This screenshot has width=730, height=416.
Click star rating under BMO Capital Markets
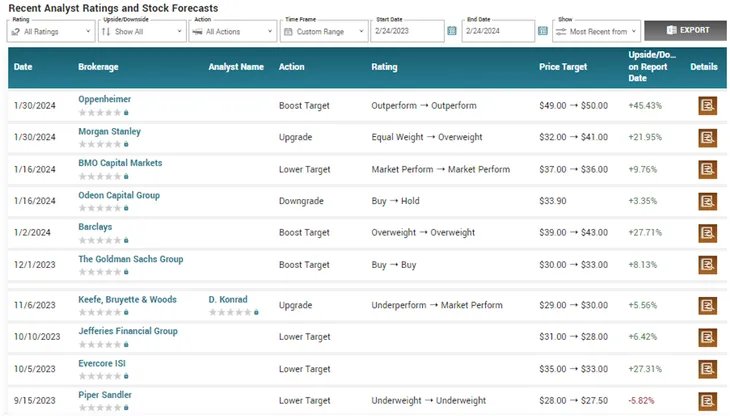coord(100,176)
